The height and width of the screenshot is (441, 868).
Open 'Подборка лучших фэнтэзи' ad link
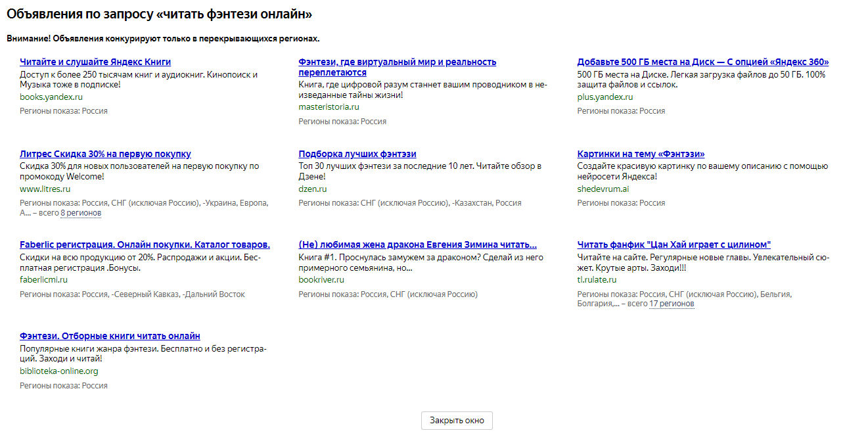[357, 154]
